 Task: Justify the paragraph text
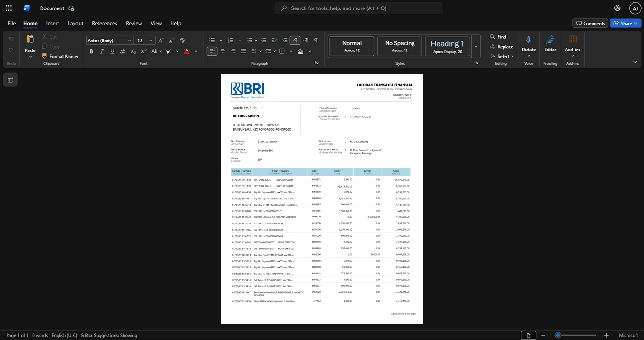(243, 51)
